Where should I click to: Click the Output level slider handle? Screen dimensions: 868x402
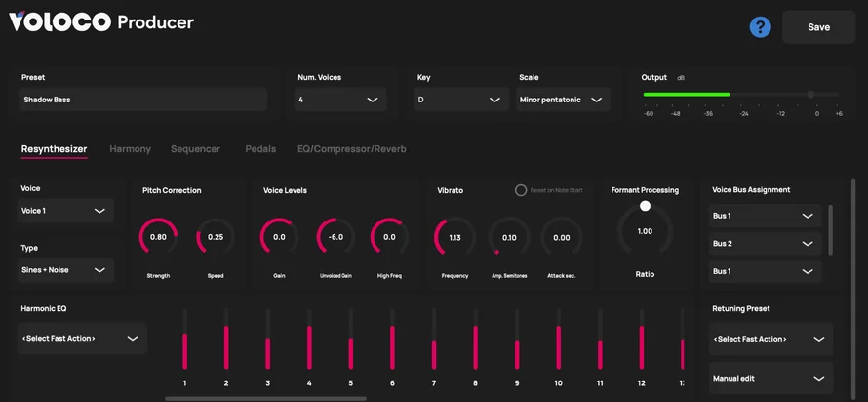(x=810, y=95)
